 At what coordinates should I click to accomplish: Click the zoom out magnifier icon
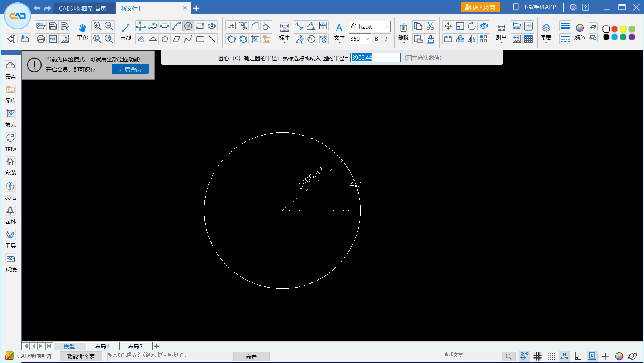tap(109, 26)
